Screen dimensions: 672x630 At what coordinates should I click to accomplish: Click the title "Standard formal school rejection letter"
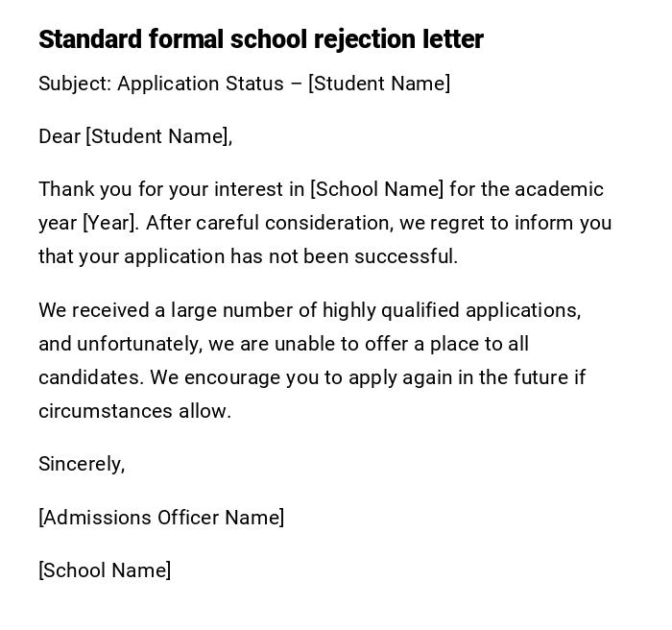(x=260, y=39)
